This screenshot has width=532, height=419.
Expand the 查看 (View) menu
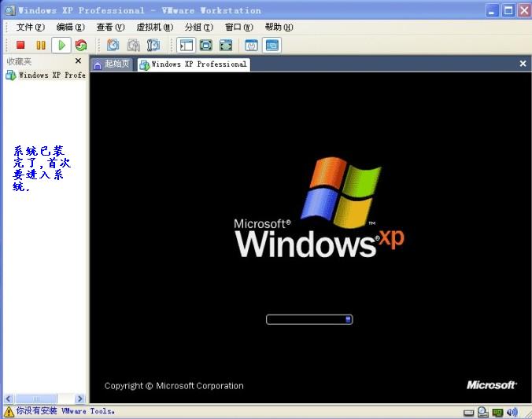[x=110, y=27]
